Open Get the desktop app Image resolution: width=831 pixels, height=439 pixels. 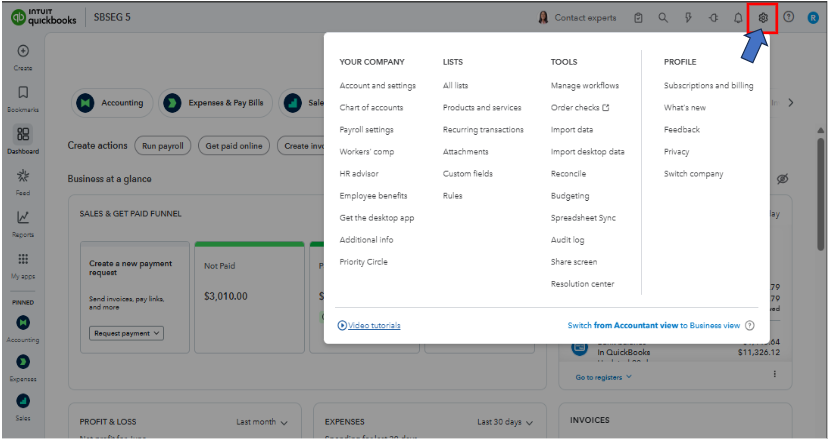coord(376,218)
